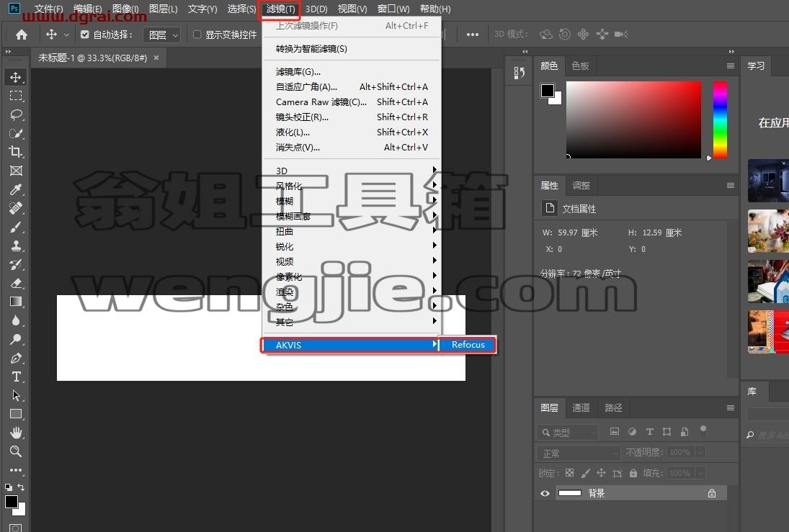Select the Move tool
This screenshot has width=789, height=532.
tap(16, 77)
